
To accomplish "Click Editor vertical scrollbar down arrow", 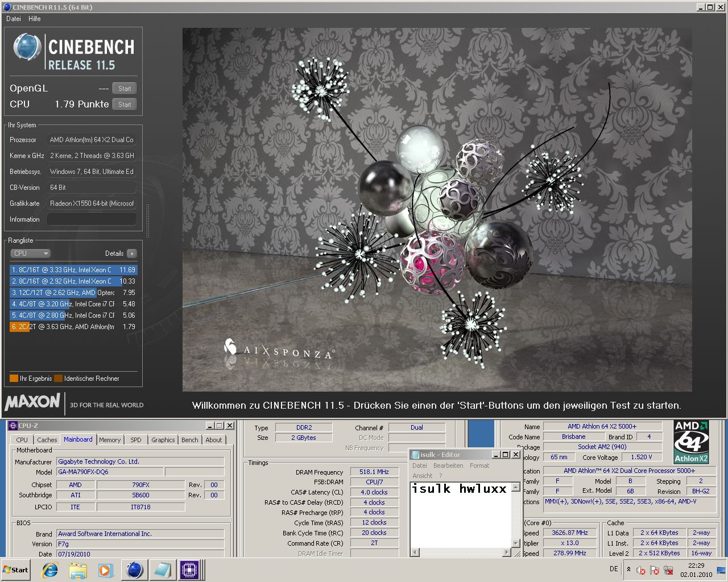I will tap(516, 543).
